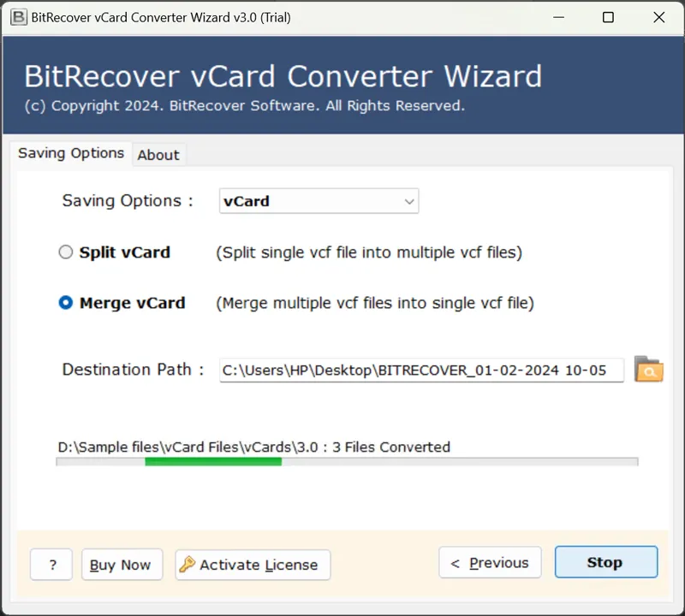Open help with the question mark button
The image size is (685, 616).
tap(52, 565)
